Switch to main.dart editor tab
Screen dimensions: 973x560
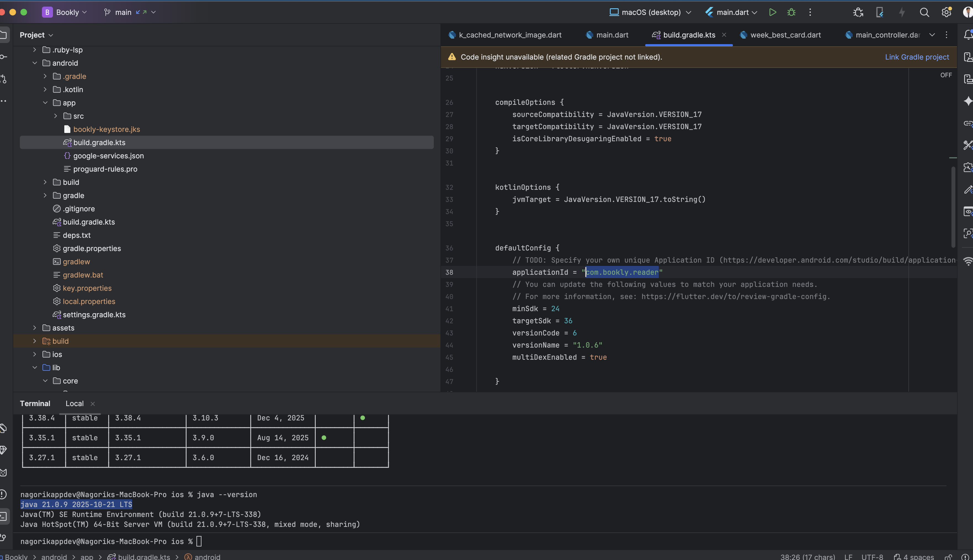(607, 35)
